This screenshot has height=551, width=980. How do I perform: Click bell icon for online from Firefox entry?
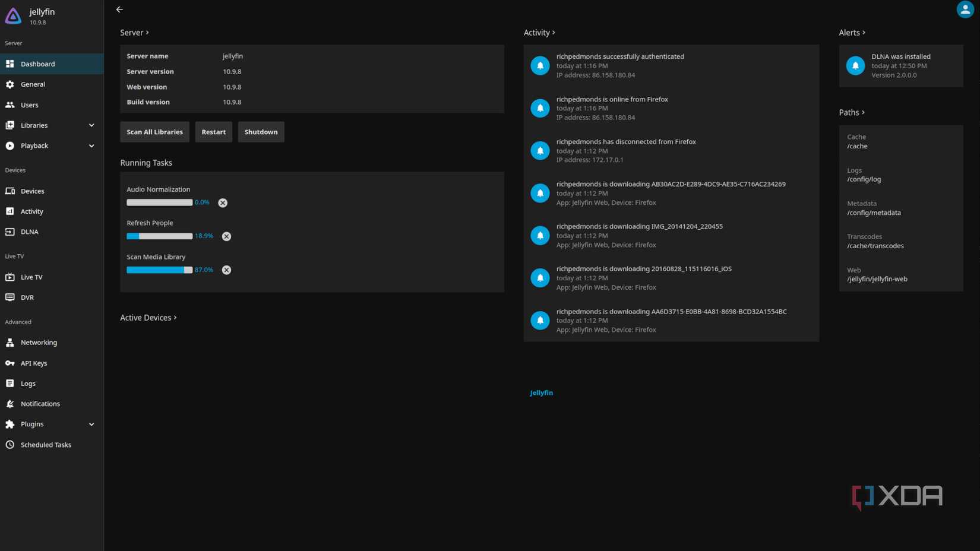[x=540, y=108]
